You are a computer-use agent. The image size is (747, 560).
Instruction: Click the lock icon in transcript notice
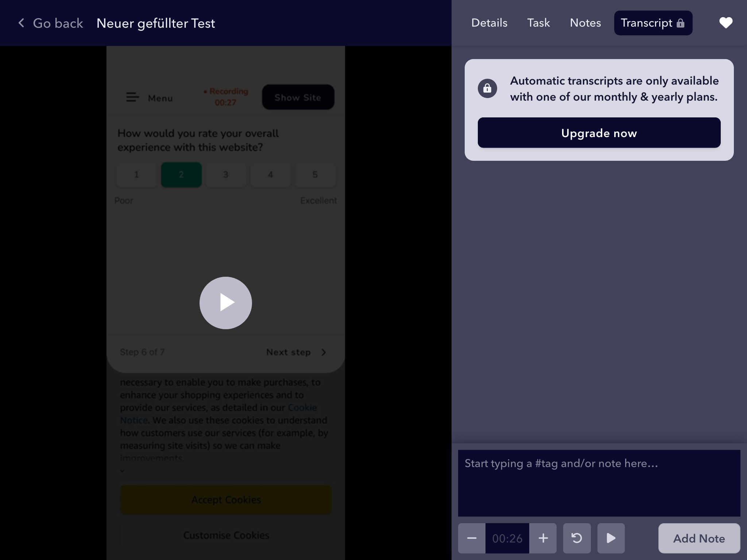pos(487,88)
